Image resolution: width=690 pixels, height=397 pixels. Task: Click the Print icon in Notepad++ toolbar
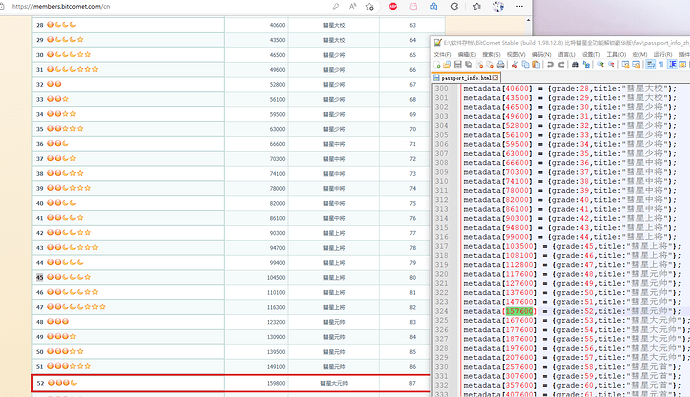[x=500, y=65]
